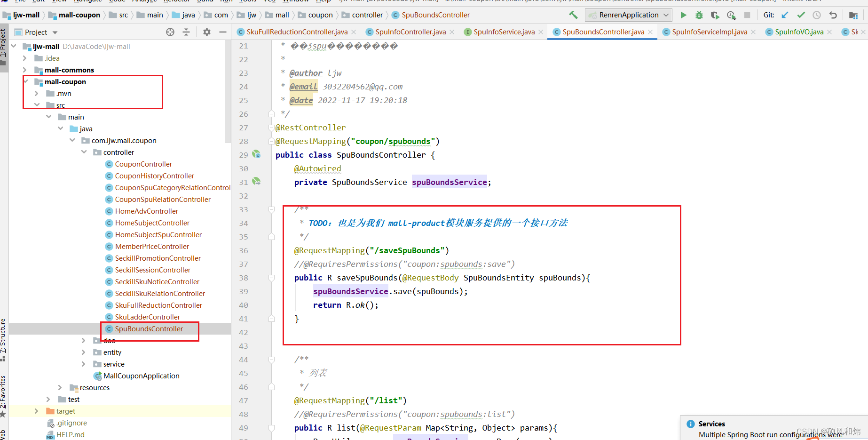Click the autowired gutter icon on line 31
The width and height of the screenshot is (868, 440).
[x=256, y=181]
